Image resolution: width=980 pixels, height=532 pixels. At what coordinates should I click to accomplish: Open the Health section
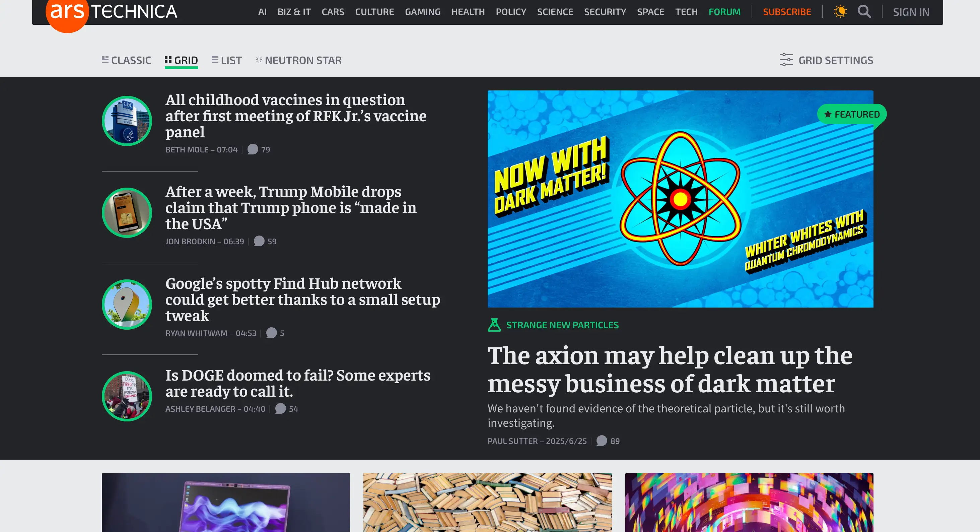click(468, 12)
